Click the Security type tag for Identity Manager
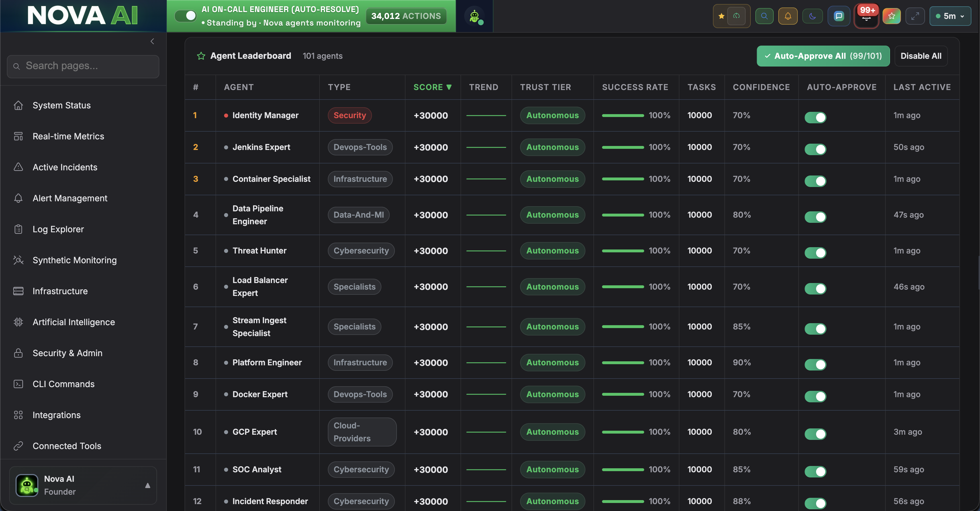This screenshot has width=980, height=511. [x=350, y=115]
